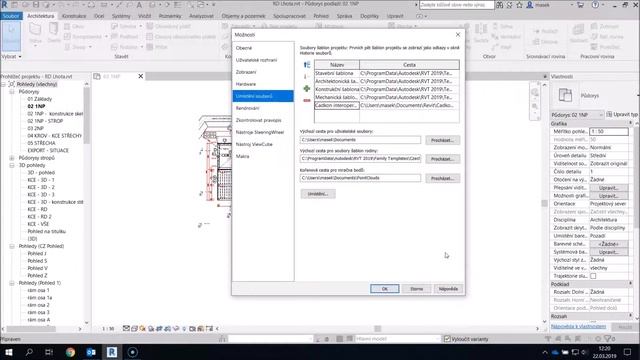Open Nápověda k vlastnostem link
The height and width of the screenshot is (360, 640).
pos(578,326)
